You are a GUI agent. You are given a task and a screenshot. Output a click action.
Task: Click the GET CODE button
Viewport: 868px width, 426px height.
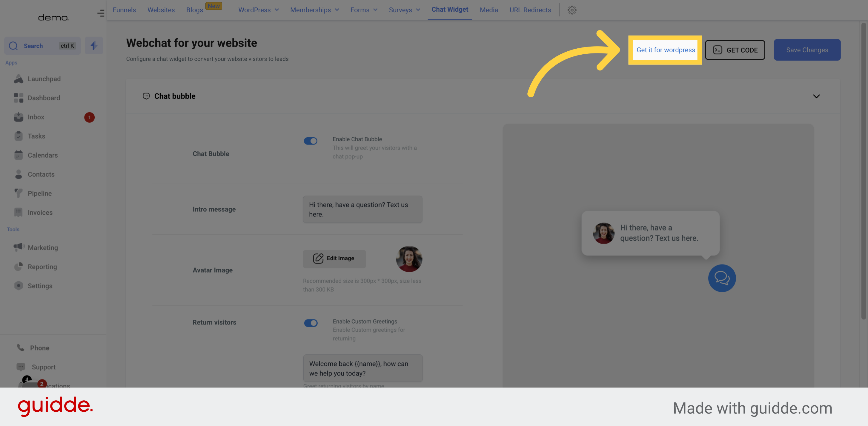(x=735, y=50)
